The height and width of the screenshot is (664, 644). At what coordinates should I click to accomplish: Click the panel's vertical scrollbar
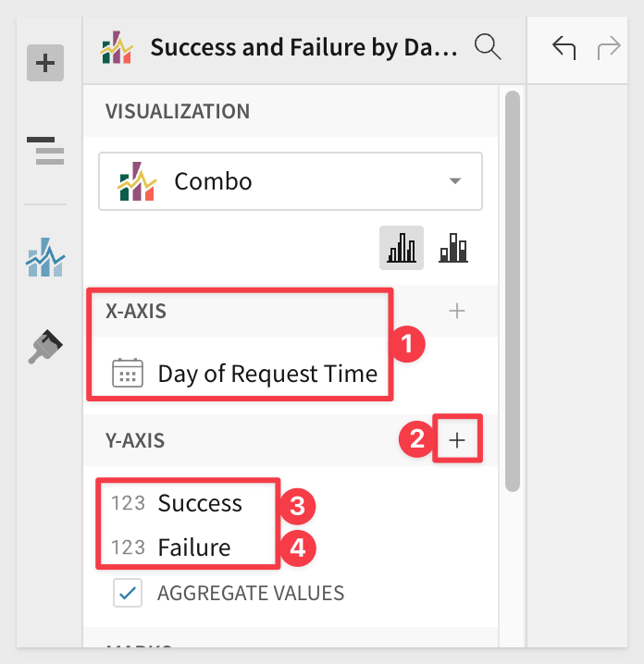[513, 291]
